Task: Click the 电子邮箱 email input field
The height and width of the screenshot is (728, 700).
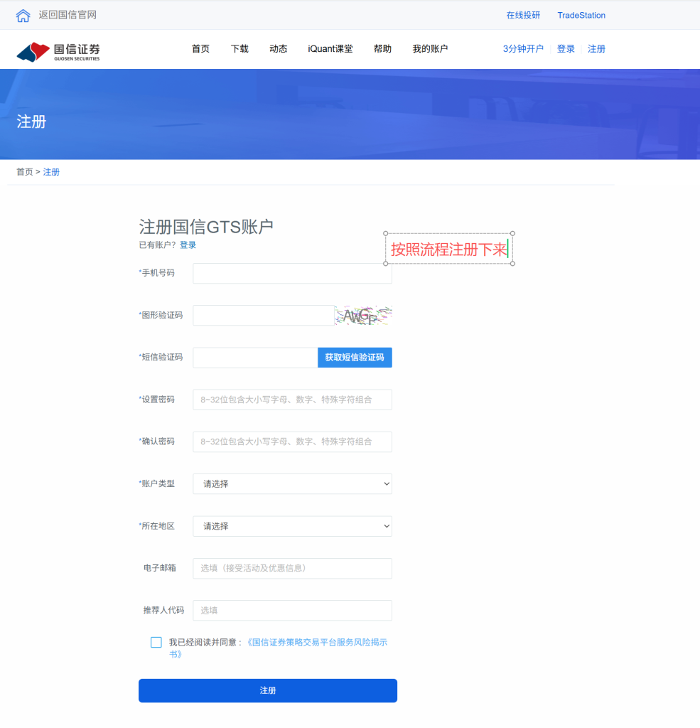Action: (291, 568)
